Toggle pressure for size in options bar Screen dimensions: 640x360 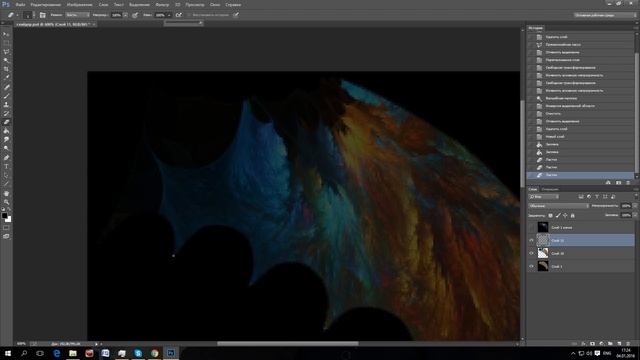click(x=236, y=15)
